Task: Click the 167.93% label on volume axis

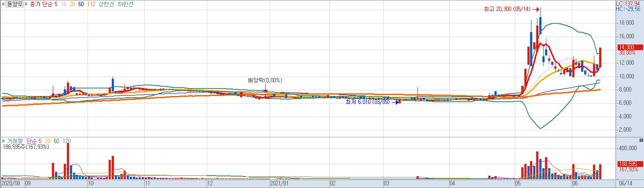Action: [628, 169]
